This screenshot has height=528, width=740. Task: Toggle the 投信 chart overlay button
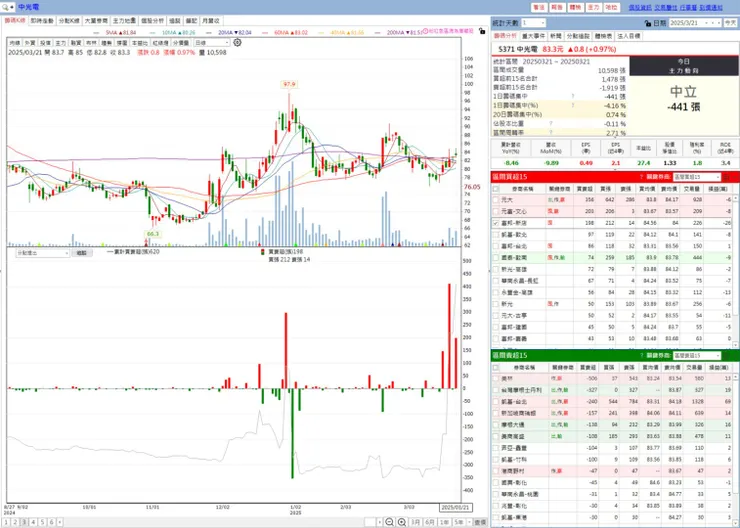click(x=45, y=43)
